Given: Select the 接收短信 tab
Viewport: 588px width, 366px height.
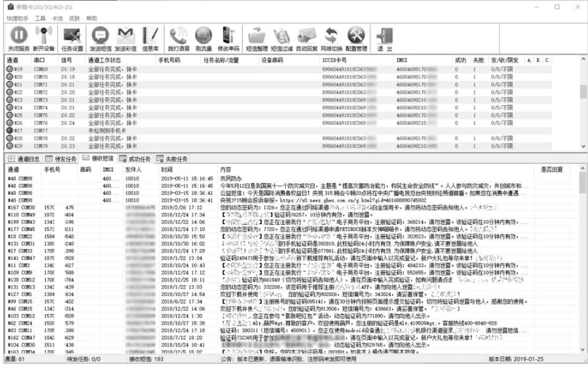Looking at the screenshot, I should point(98,158).
